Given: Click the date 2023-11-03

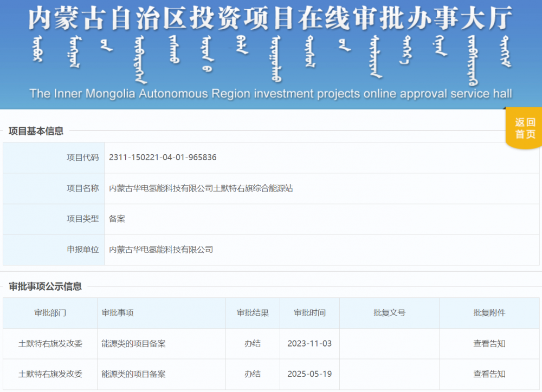Looking at the screenshot, I should [x=309, y=344].
